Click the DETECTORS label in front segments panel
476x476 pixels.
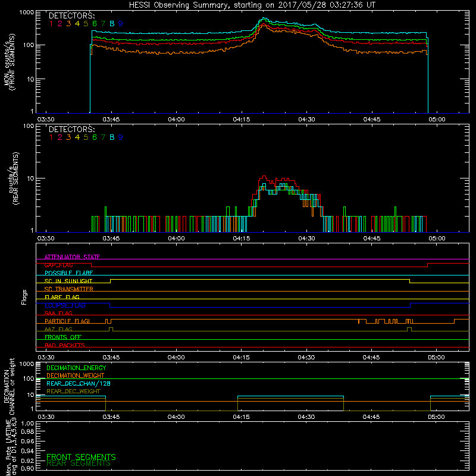(71, 16)
